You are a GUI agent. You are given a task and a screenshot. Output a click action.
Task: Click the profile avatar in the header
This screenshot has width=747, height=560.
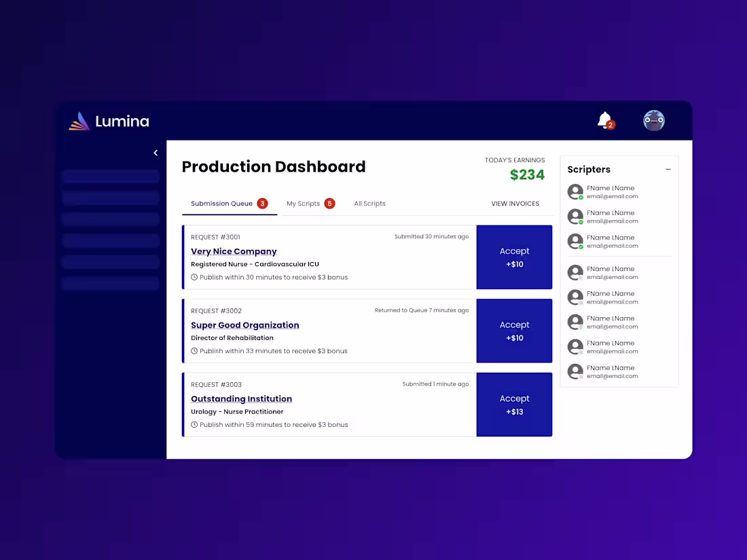[653, 120]
